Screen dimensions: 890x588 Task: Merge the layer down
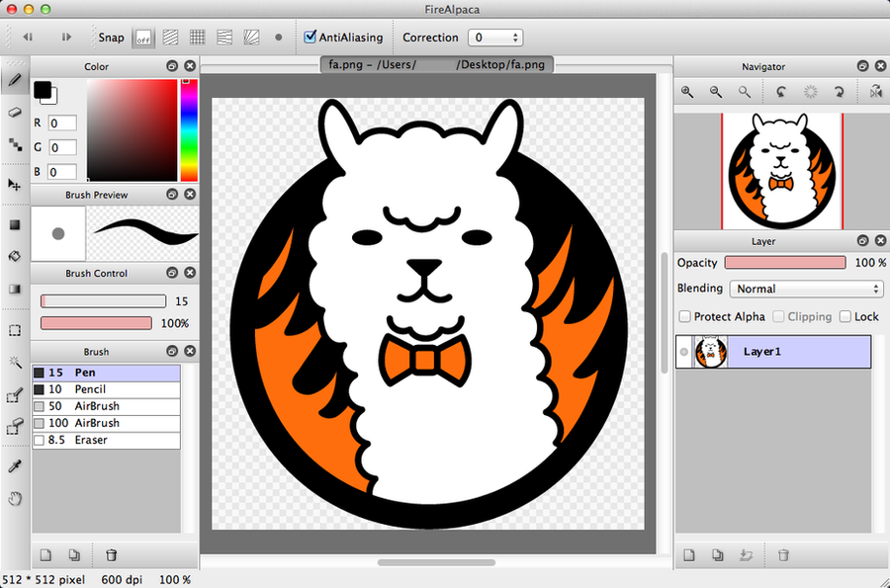pos(746,555)
